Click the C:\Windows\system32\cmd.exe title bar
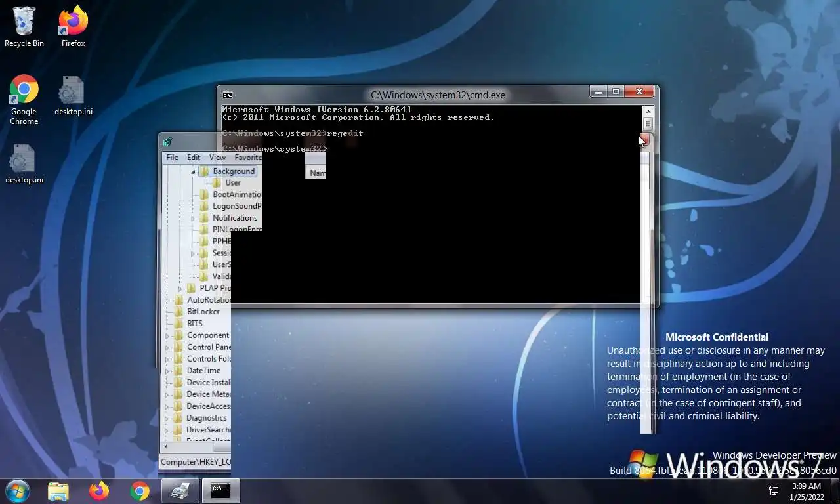Screen dimensions: 840x504 [438, 94]
